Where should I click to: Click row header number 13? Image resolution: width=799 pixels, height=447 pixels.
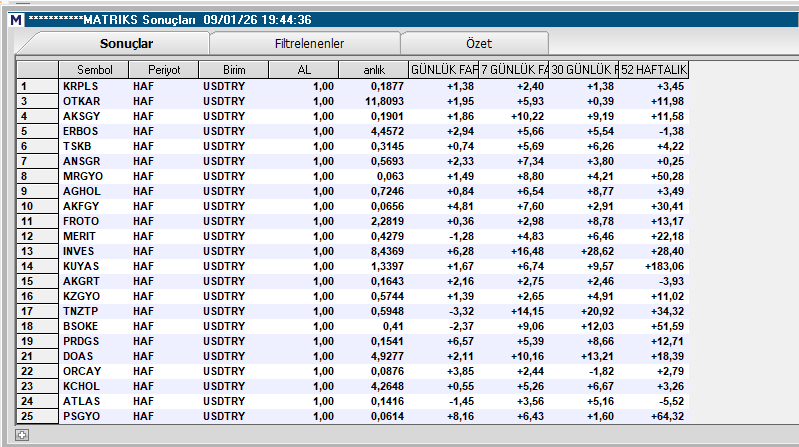pyautogui.click(x=37, y=251)
